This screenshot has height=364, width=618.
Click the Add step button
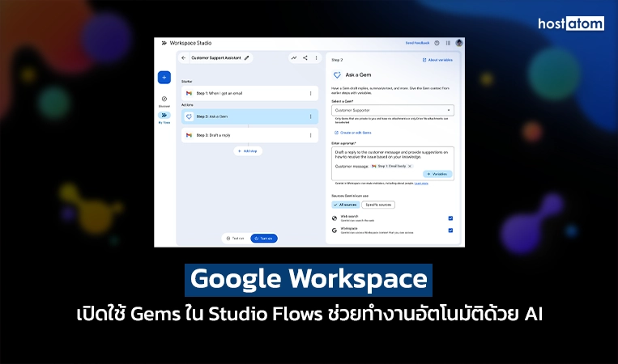(x=248, y=151)
